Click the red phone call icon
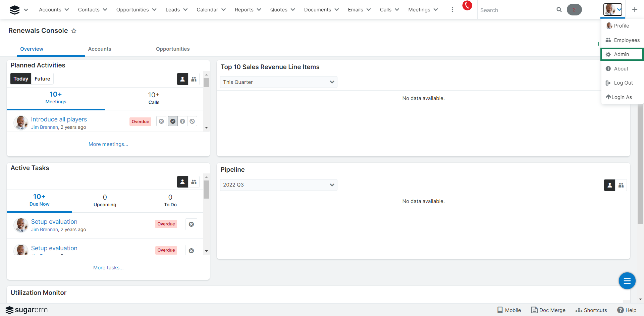The image size is (644, 316). coord(467,6)
